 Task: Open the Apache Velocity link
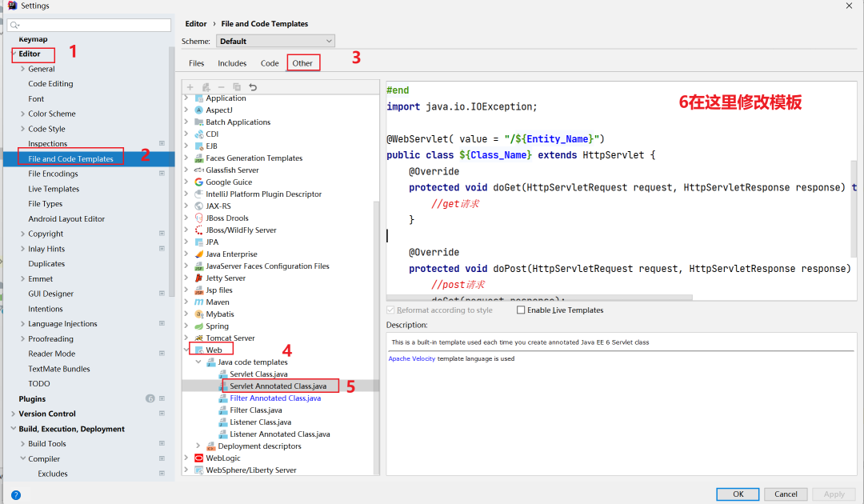[411, 359]
